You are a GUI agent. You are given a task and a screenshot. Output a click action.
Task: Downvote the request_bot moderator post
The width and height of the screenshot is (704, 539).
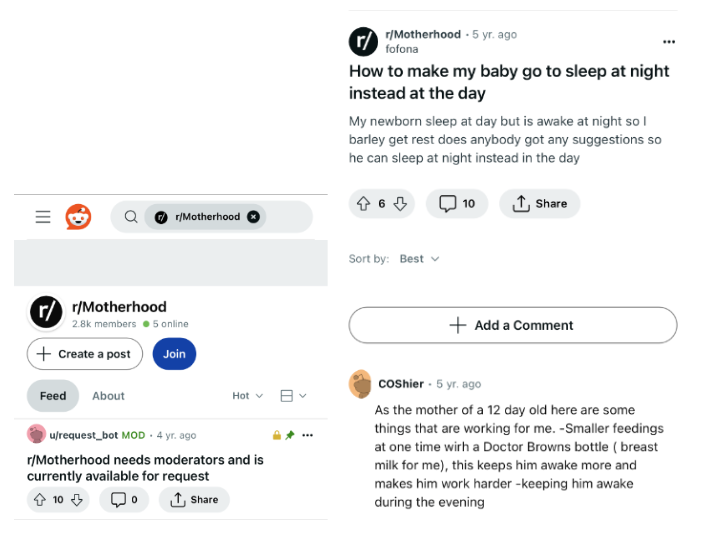tap(77, 500)
